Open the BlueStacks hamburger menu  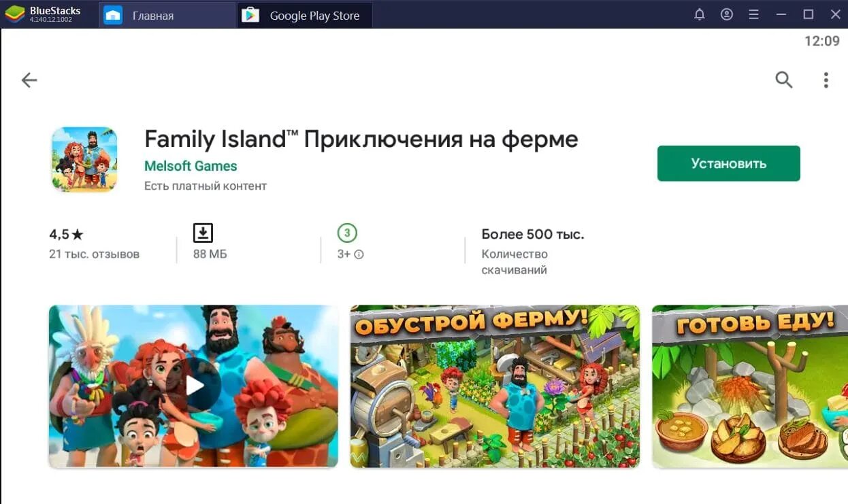tap(753, 14)
